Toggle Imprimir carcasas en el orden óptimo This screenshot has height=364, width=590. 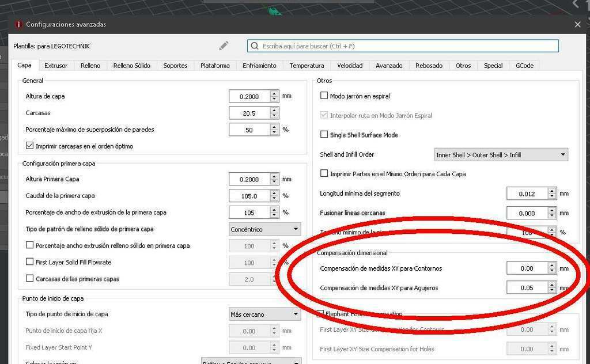point(30,146)
